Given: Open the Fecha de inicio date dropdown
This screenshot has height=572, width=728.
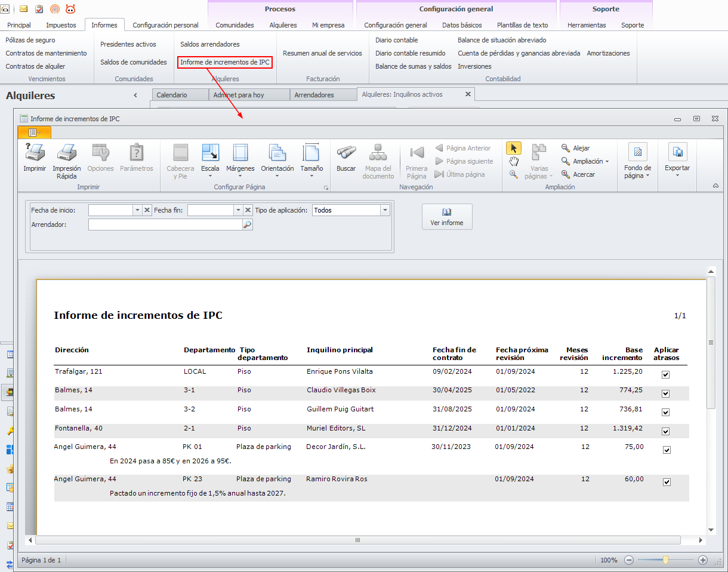Looking at the screenshot, I should 137,210.
